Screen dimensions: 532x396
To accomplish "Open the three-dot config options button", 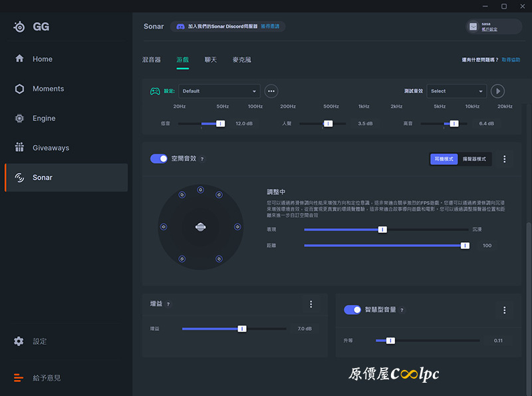I will (x=271, y=91).
